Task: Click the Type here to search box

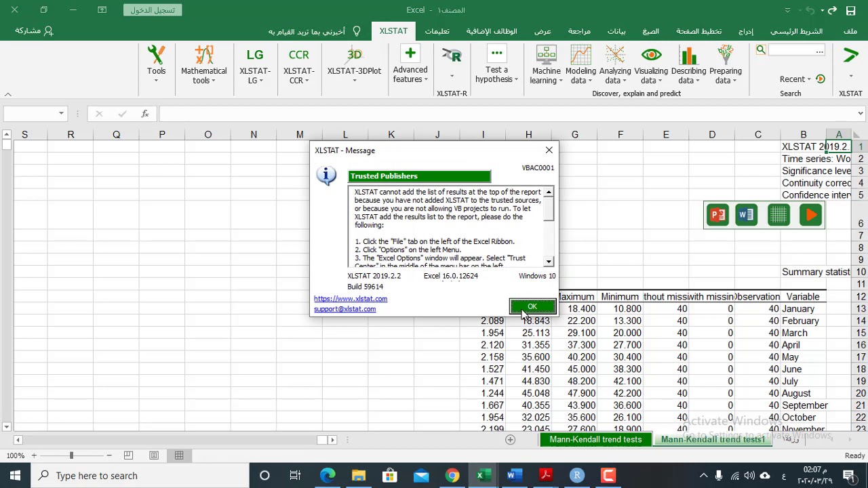Action: coord(140,476)
